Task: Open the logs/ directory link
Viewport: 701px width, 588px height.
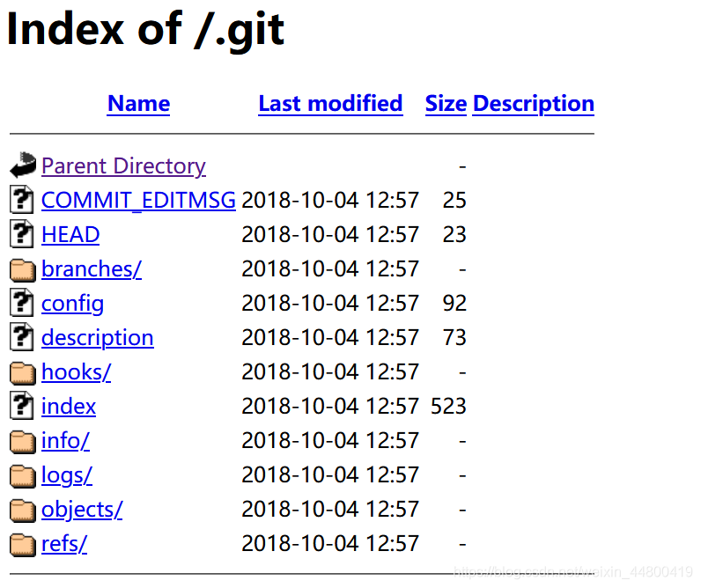Action: tap(67, 475)
